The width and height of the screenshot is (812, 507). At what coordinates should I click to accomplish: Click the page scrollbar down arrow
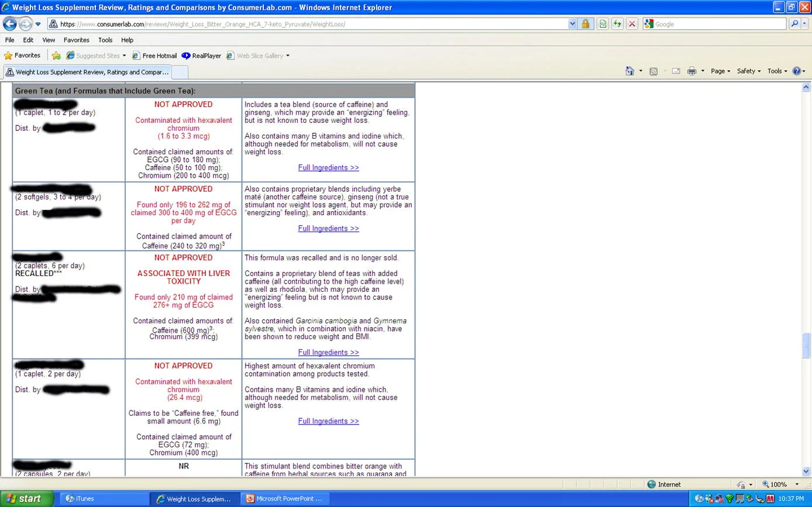coord(806,471)
